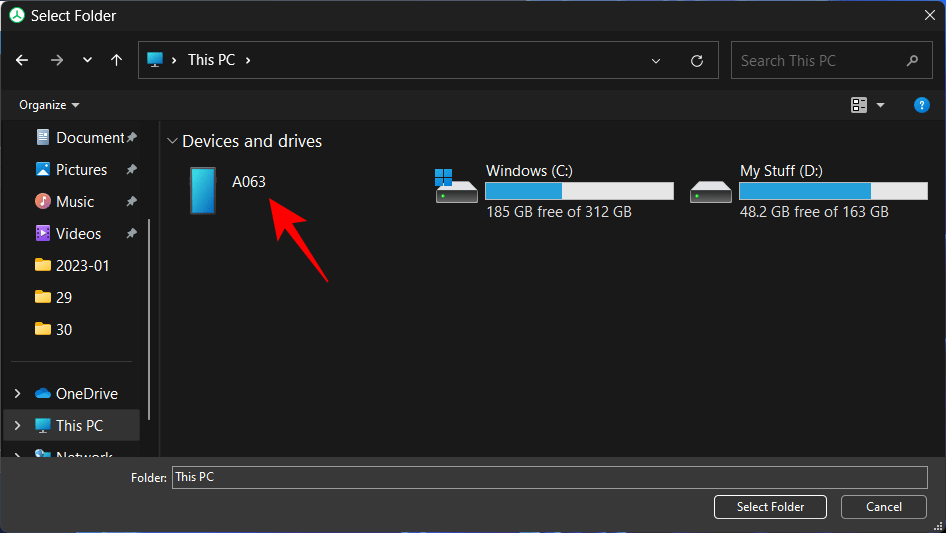
Task: Expand the OneDrive tree node
Action: point(17,394)
